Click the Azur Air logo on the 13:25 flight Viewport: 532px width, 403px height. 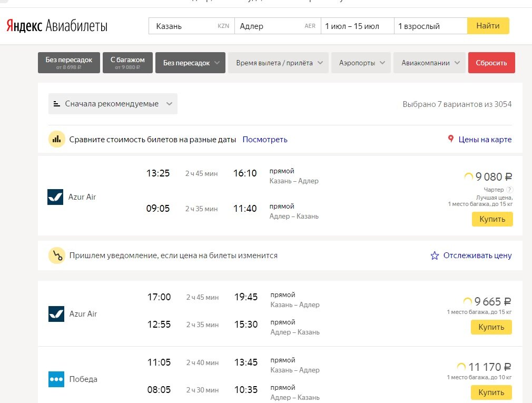[x=55, y=196]
